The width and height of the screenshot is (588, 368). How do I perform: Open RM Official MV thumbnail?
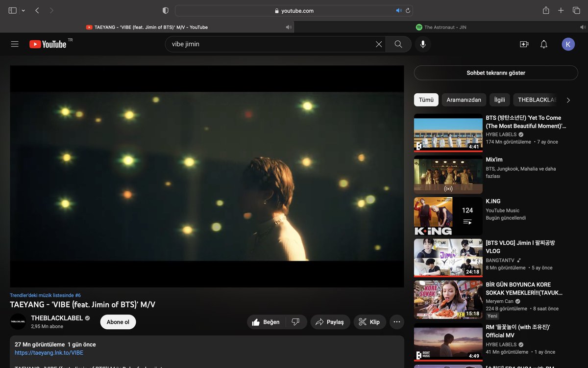pyautogui.click(x=448, y=342)
